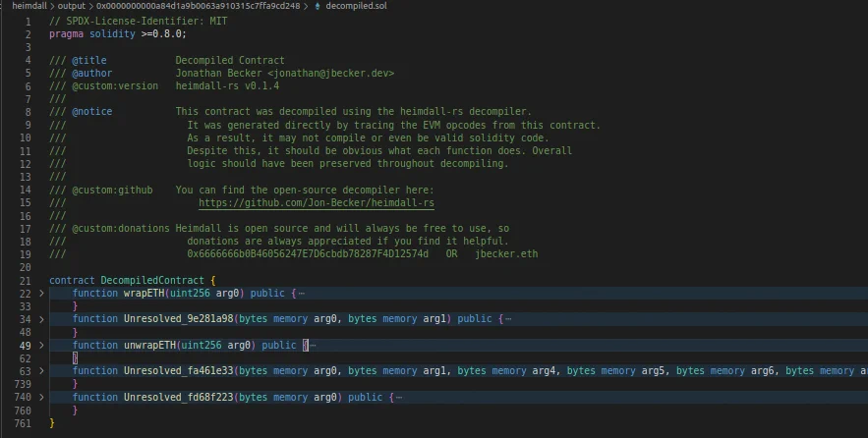The width and height of the screenshot is (868, 438).
Task: Click the 'Unresolved_9e281a98' function name
Action: coord(178,319)
